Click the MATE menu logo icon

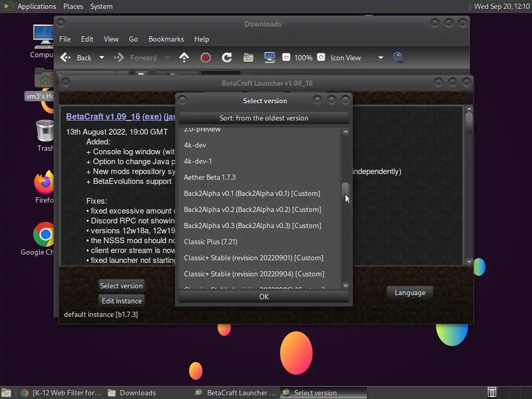click(x=8, y=6)
